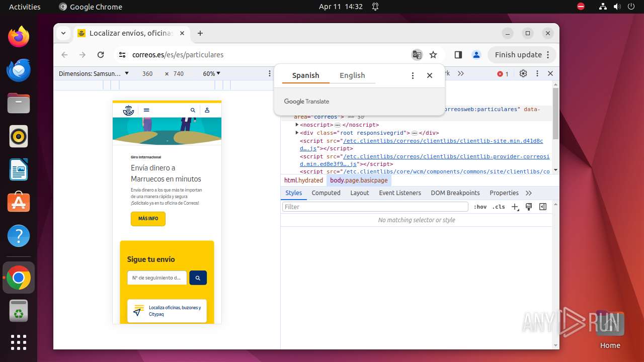This screenshot has height=362, width=644.
Task: Open clientlib-site.min script link
Action: point(422,145)
